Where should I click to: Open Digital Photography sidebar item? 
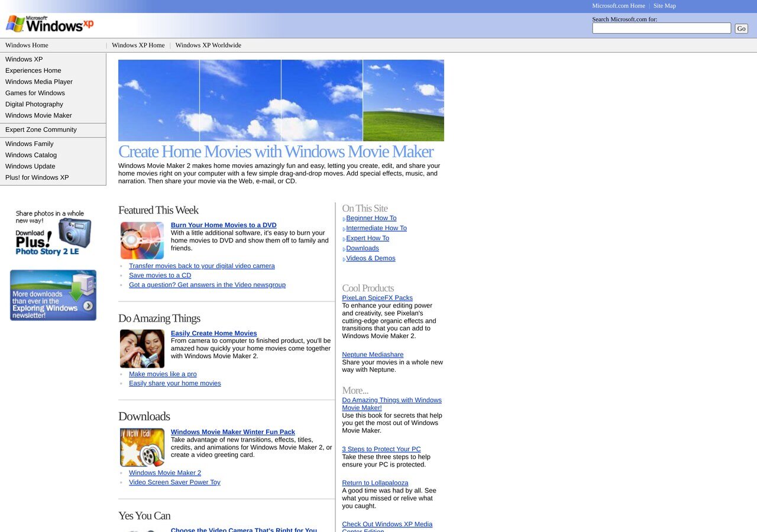point(34,104)
